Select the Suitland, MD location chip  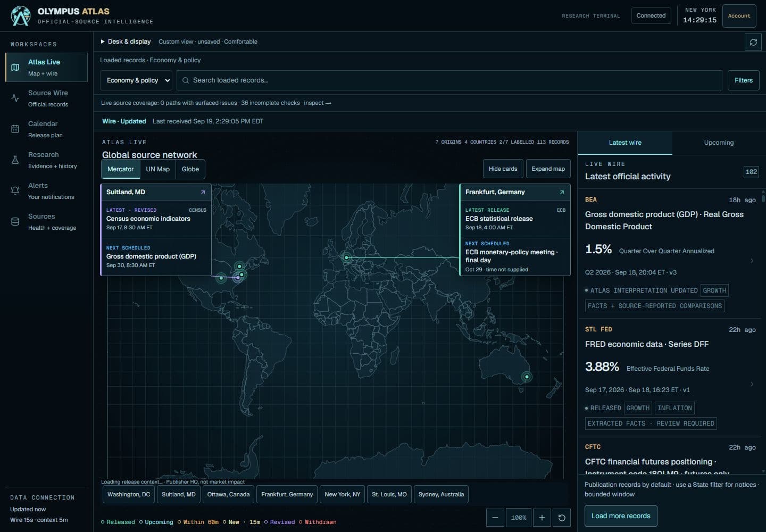(x=179, y=495)
